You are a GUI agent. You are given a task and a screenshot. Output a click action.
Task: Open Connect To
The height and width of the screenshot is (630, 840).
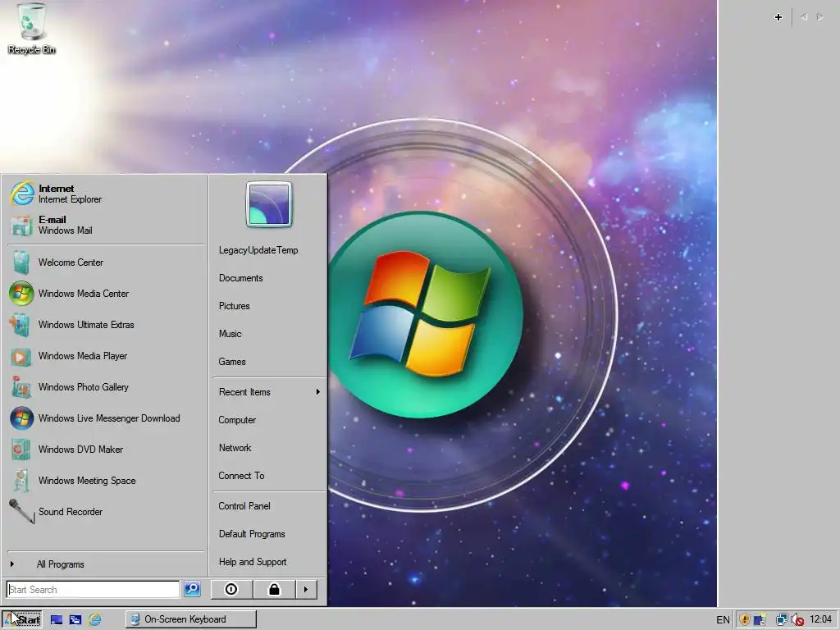(x=269, y=476)
